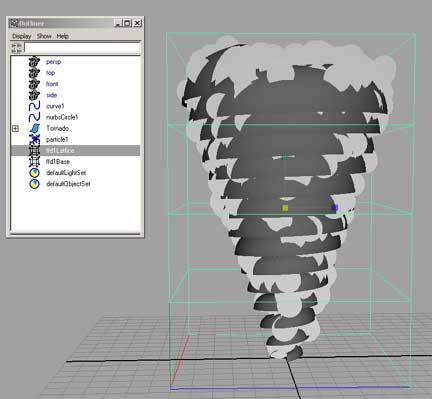Viewport: 432px width, 399px height.
Task: Select the ffd1Lattice tree entry
Action: pyautogui.click(x=75, y=151)
